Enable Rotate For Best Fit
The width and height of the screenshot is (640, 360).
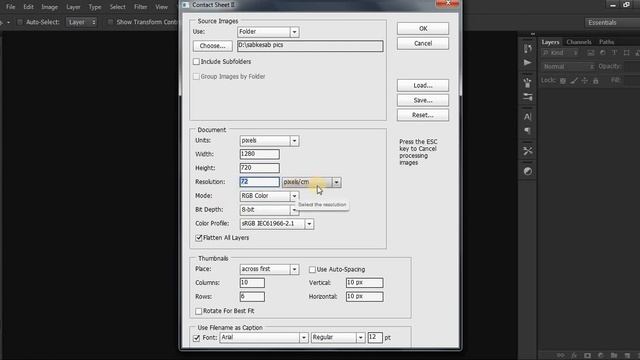pyautogui.click(x=199, y=311)
